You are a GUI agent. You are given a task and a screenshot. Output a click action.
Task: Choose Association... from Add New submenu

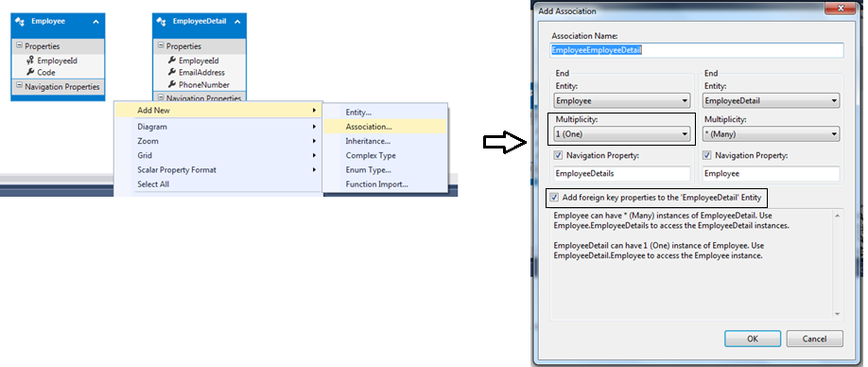tap(385, 127)
